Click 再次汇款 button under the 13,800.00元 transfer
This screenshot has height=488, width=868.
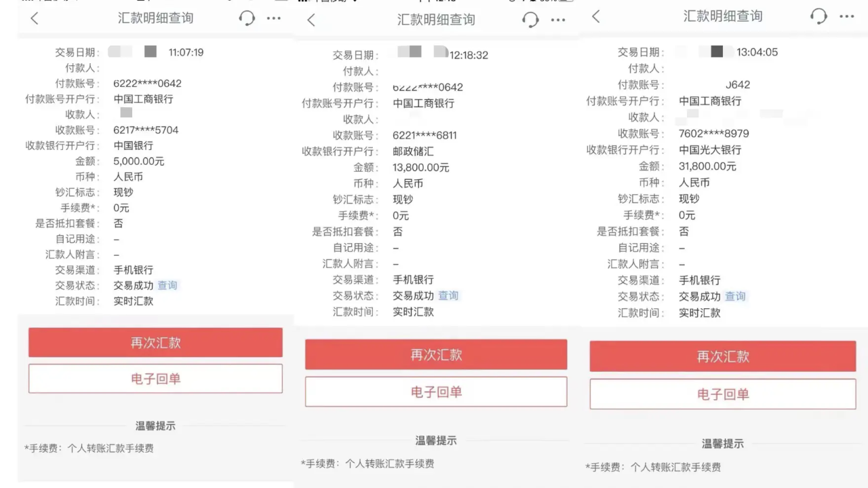click(x=436, y=354)
